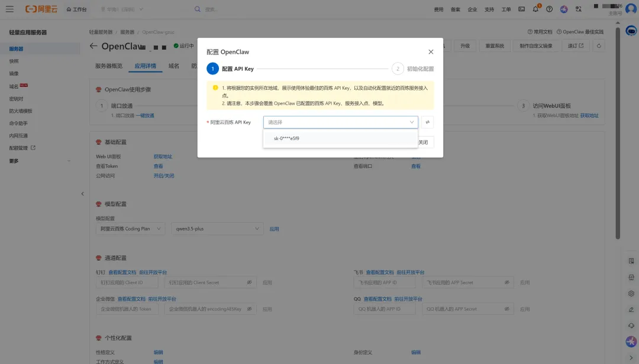Image resolution: width=639 pixels, height=364 pixels.
Task: Click the 制作自定义镜像 button
Action: [x=536, y=45]
